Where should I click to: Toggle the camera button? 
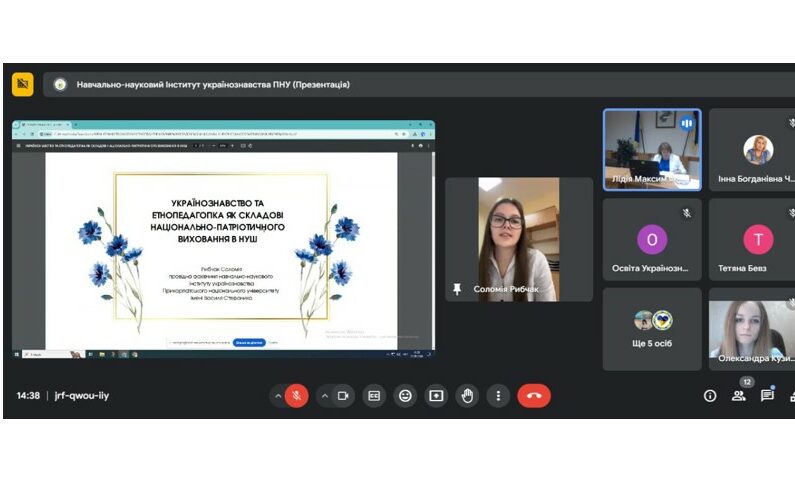(342, 395)
